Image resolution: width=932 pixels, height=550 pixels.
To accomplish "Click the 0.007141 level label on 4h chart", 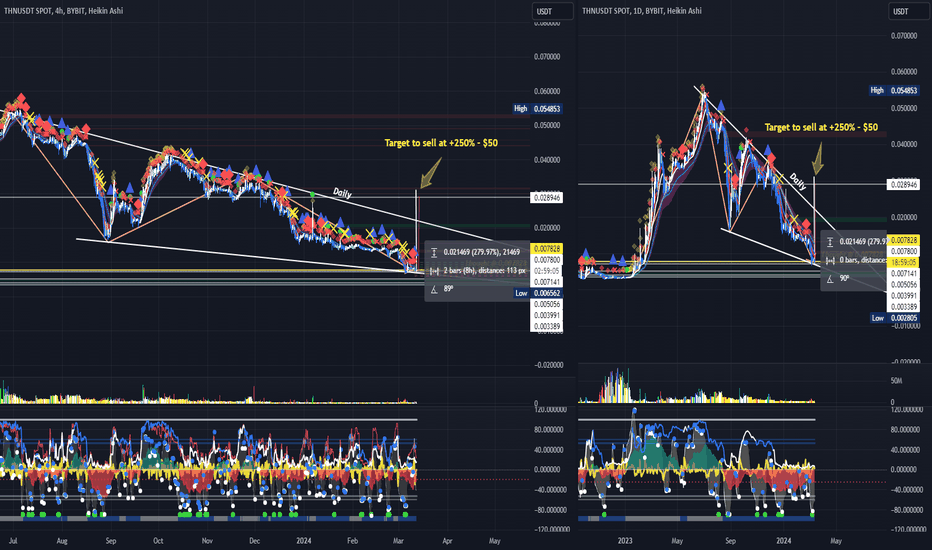I will point(546,282).
